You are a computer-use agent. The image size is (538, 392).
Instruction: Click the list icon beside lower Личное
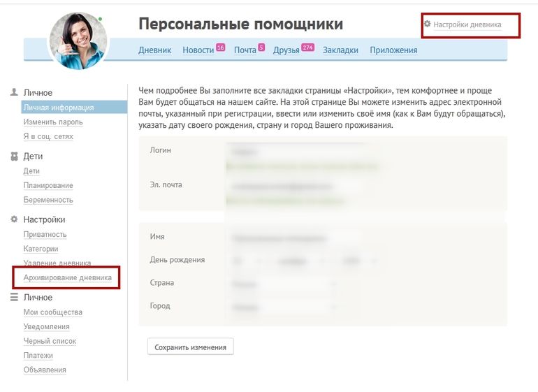click(14, 297)
